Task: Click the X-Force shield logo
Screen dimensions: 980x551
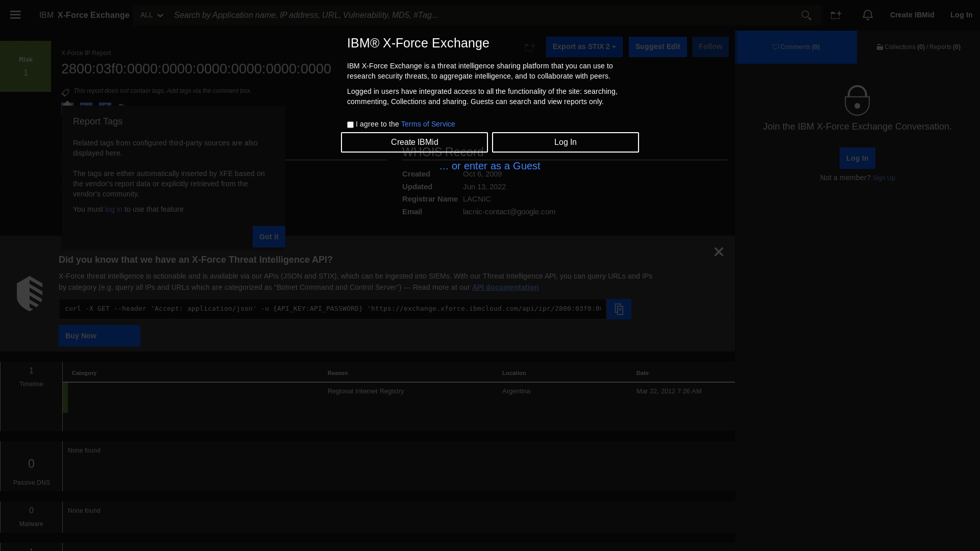Action: 30,293
